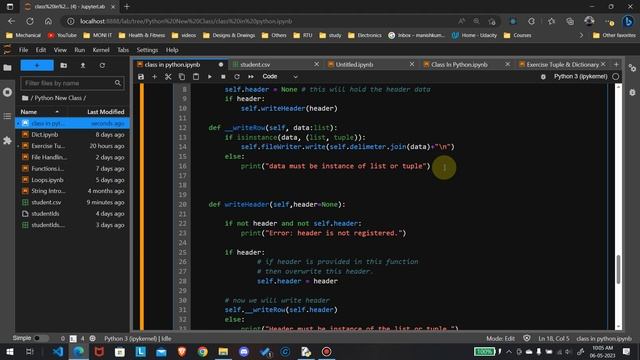Open the Courses bookmark folder
The image size is (640, 360).
518,36
